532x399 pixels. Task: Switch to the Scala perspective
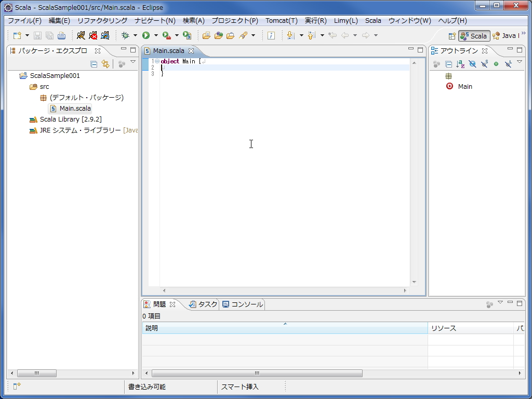tap(474, 36)
